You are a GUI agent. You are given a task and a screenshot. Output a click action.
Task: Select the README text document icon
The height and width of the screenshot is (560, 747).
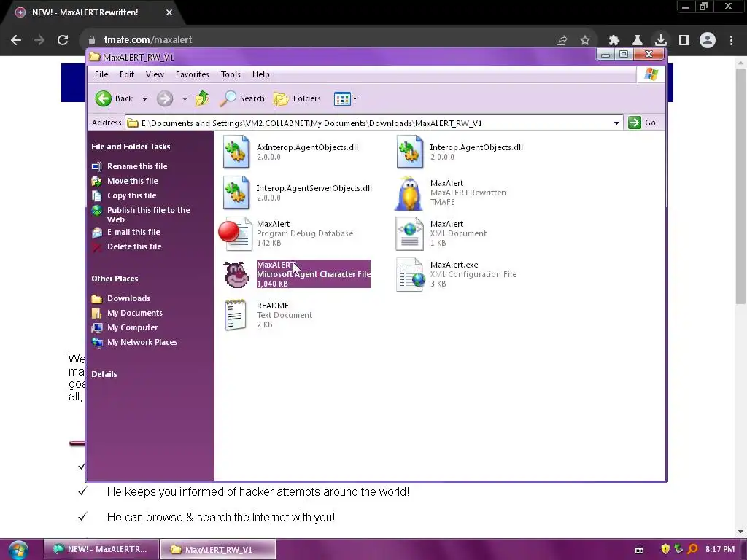236,315
